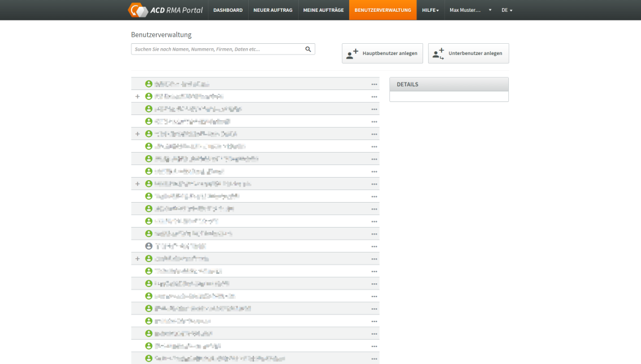Click the magnifier icon in the search field

(x=308, y=49)
